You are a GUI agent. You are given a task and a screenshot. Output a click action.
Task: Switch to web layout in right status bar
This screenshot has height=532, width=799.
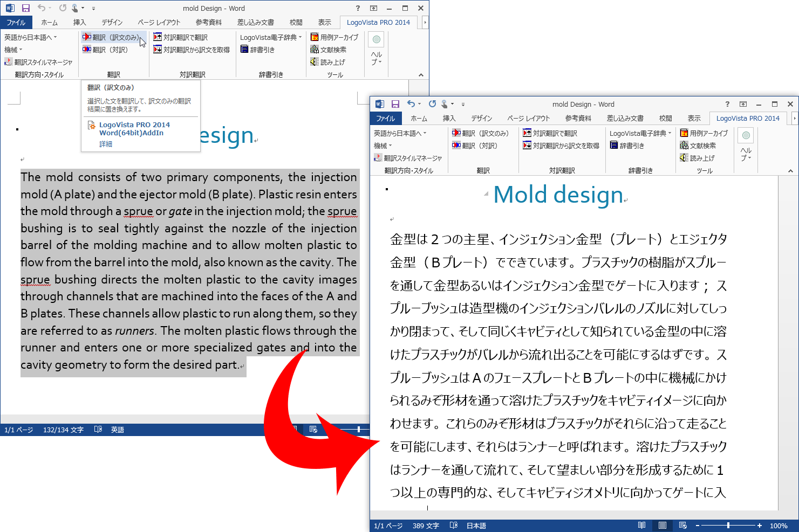pos(683,526)
